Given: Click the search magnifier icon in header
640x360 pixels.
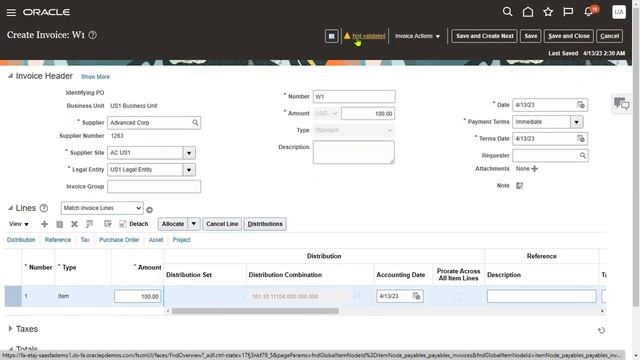Looking at the screenshot, I should coord(507,12).
